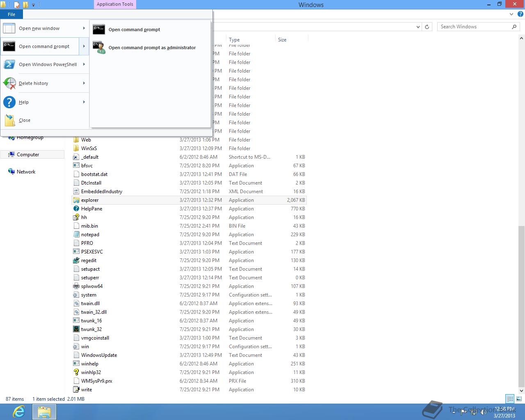Click the administrator command prompt icon
Viewport: 525px width, 420px height.
[99, 48]
